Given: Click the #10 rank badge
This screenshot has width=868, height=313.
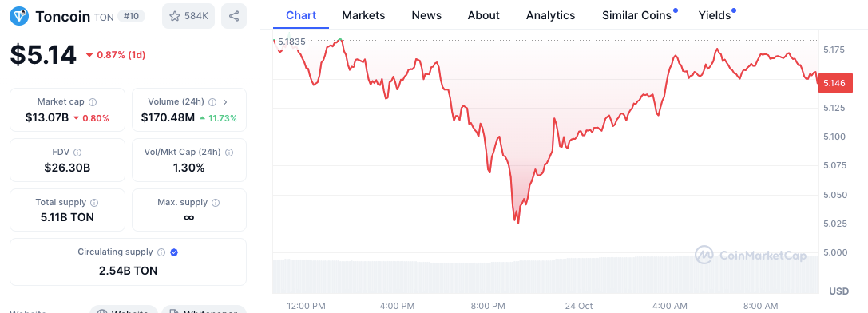Looking at the screenshot, I should point(131,17).
